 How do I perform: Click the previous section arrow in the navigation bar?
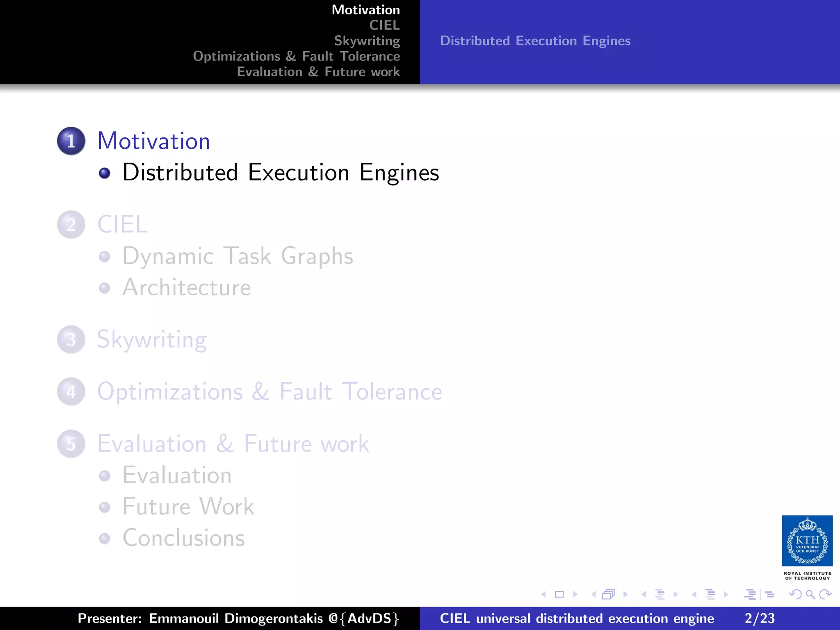click(694, 594)
